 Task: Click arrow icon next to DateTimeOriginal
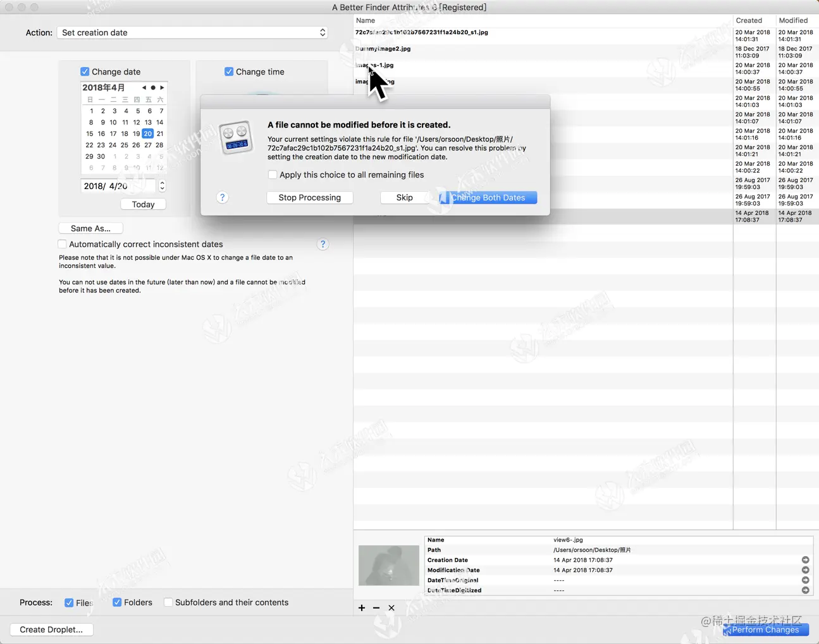pyautogui.click(x=805, y=580)
